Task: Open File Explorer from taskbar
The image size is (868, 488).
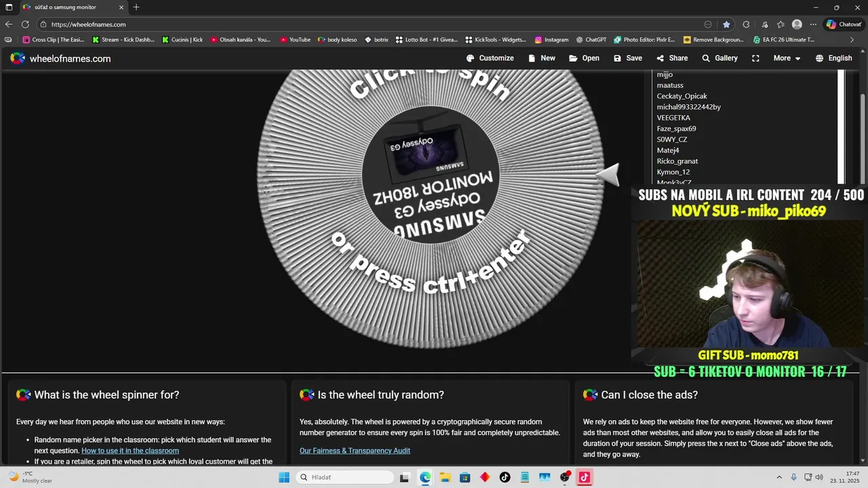Action: [445, 477]
